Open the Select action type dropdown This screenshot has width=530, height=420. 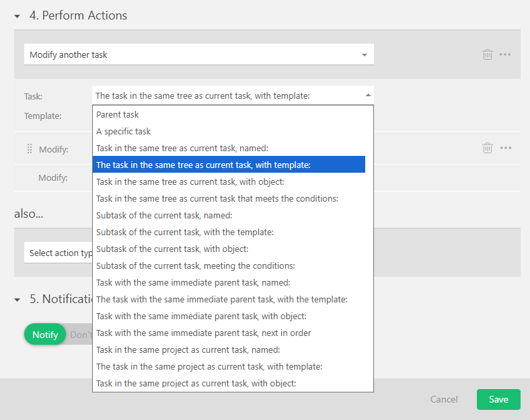(x=59, y=253)
